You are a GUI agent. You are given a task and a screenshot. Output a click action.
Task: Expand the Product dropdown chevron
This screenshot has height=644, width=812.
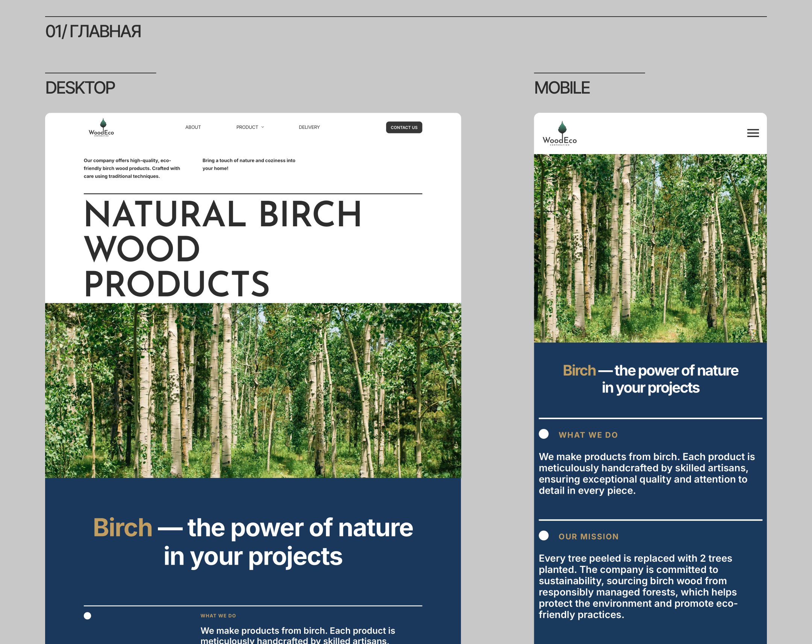(x=263, y=127)
